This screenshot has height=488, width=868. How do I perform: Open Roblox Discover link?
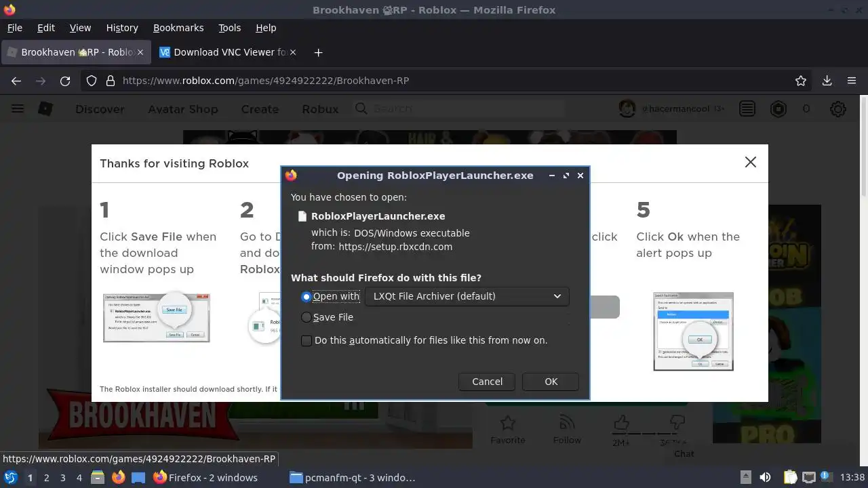(100, 109)
